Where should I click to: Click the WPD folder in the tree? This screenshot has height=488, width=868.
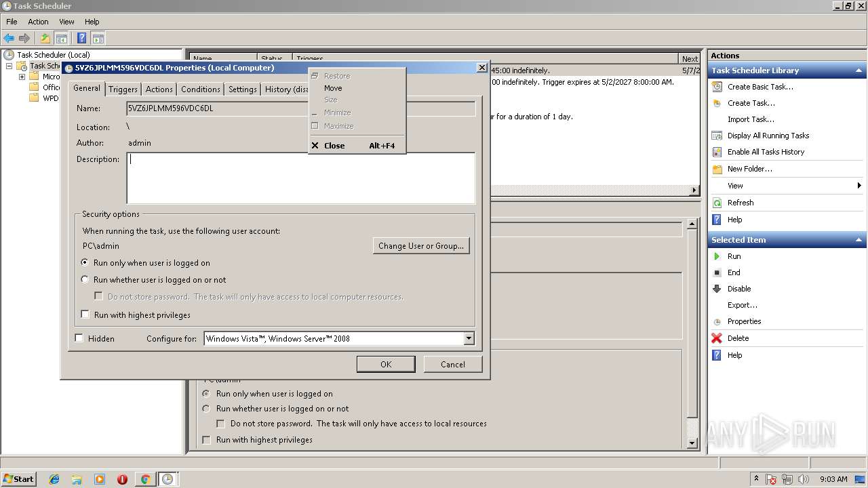point(43,98)
